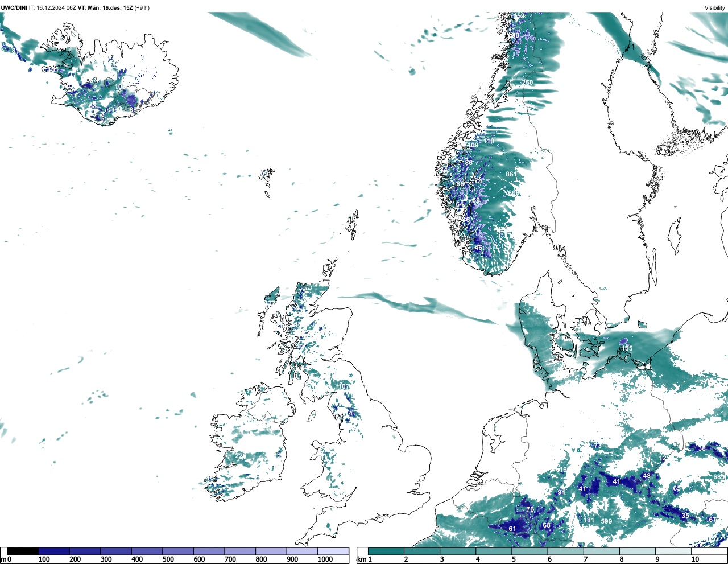This screenshot has width=728, height=564.
Task: Pick the 5–6 km legend swatch
Action: pos(530,551)
